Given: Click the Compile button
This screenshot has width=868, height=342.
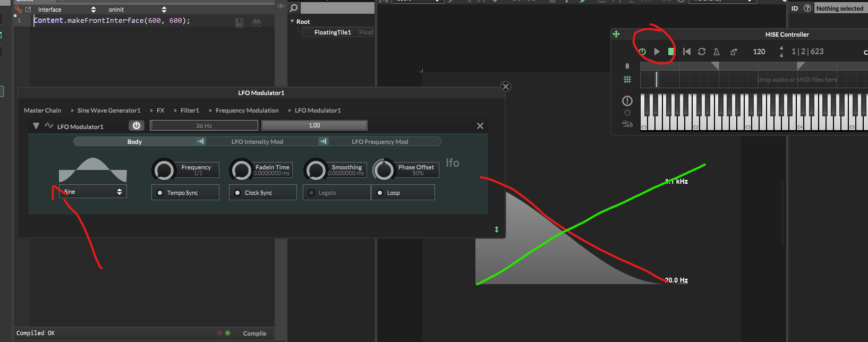Looking at the screenshot, I should click(254, 334).
